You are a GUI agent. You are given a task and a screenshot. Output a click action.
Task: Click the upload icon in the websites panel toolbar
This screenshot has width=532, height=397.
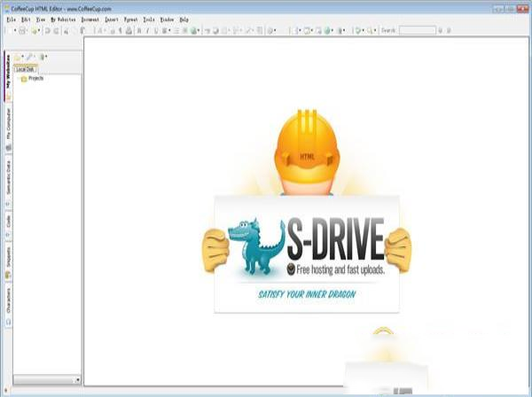point(42,58)
